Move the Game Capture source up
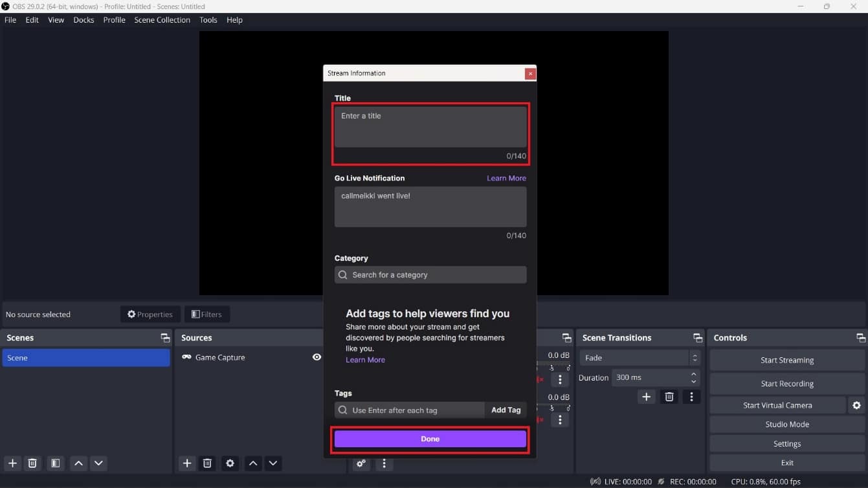868x488 pixels. click(x=252, y=463)
